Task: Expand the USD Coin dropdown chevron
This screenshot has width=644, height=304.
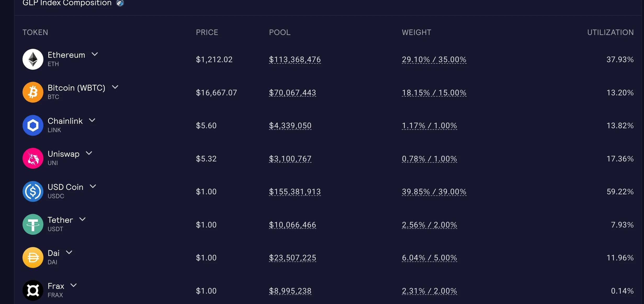Action: coord(93,186)
